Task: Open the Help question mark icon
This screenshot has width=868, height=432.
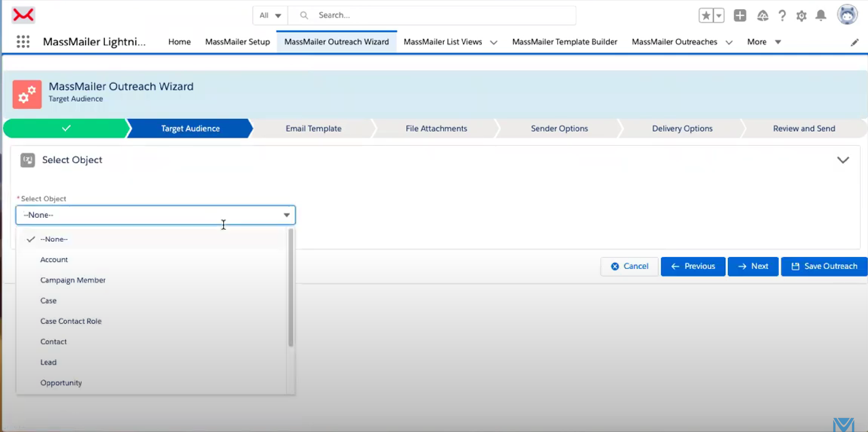Action: coord(782,15)
